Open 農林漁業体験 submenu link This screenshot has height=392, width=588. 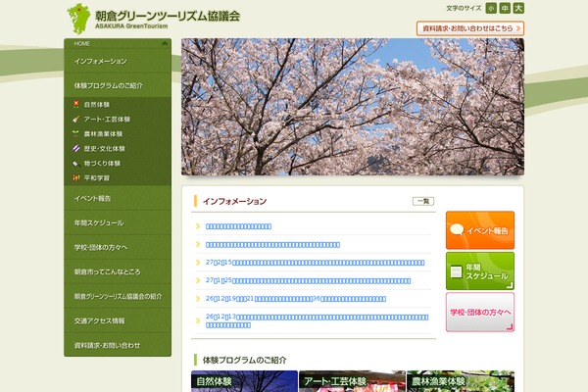[x=103, y=134]
